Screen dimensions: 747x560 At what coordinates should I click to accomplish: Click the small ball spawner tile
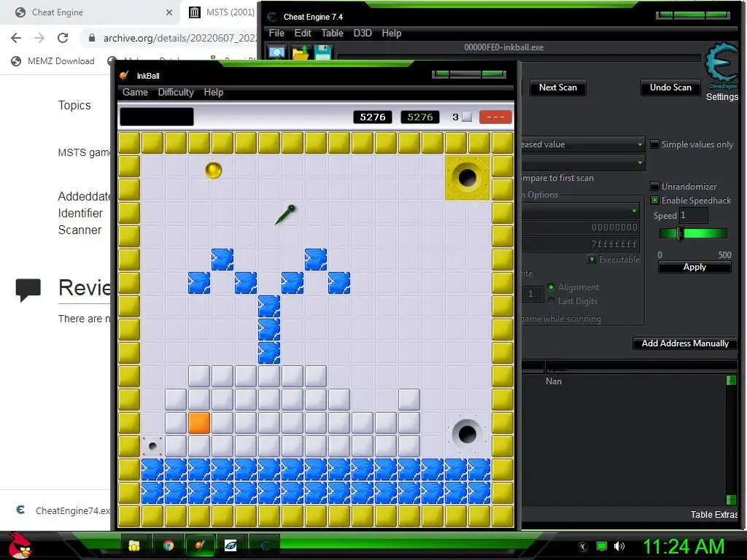[152, 446]
